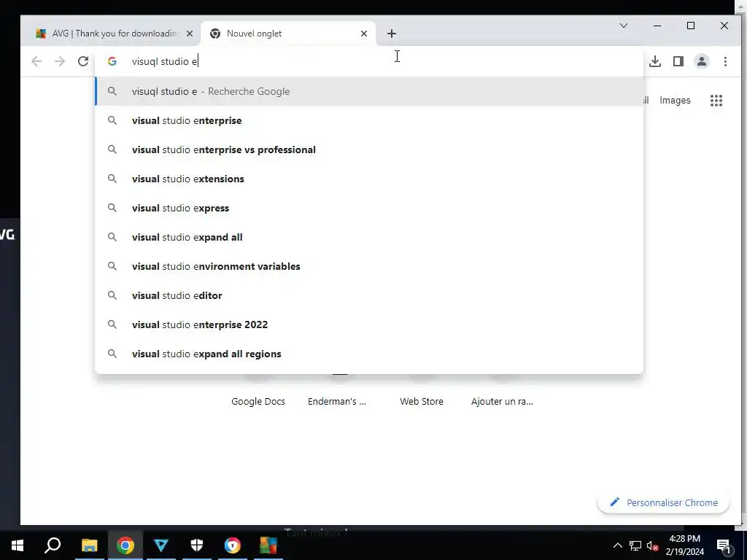Click the address bar with visuql studio e
Image resolution: width=747 pixels, height=560 pixels.
point(369,61)
